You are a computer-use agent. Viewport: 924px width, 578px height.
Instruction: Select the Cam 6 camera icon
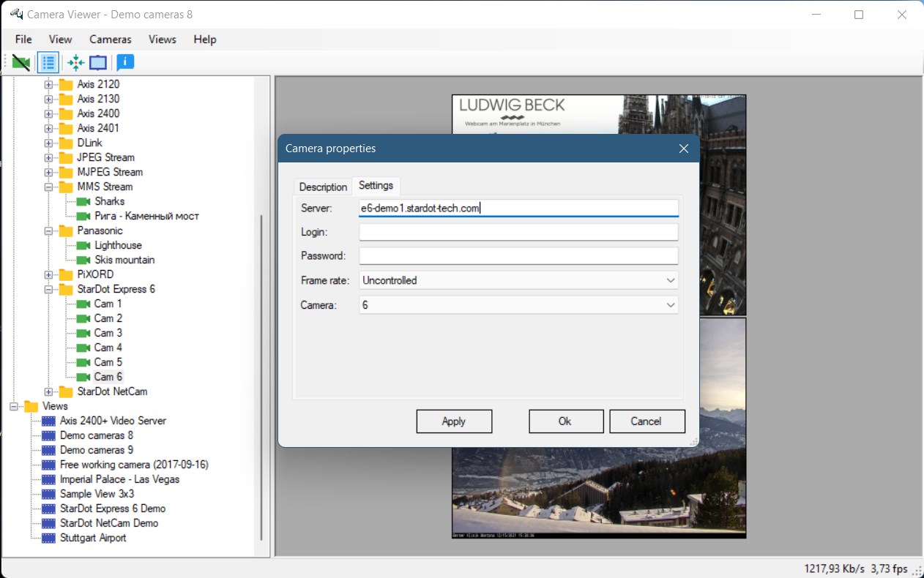(x=83, y=377)
